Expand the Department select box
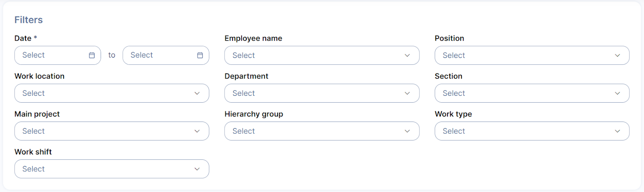 pos(314,93)
